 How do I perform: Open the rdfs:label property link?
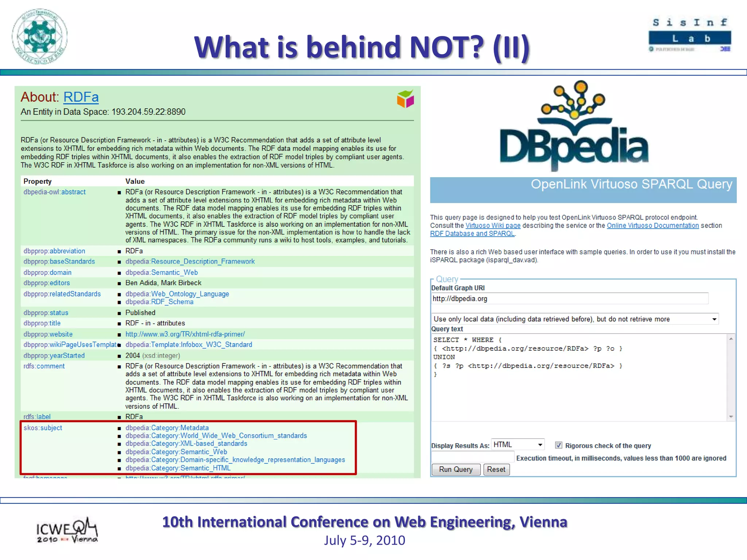(x=37, y=417)
